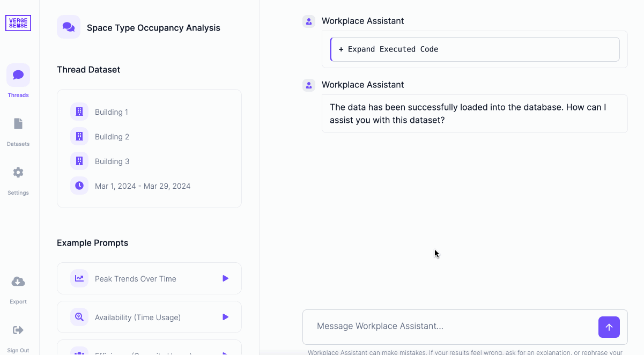Click the Building 2 icon
644x355 pixels.
tap(79, 136)
